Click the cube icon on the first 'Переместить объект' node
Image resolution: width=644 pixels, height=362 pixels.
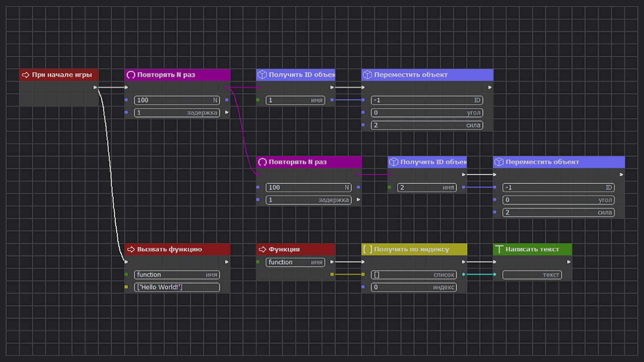click(x=367, y=75)
